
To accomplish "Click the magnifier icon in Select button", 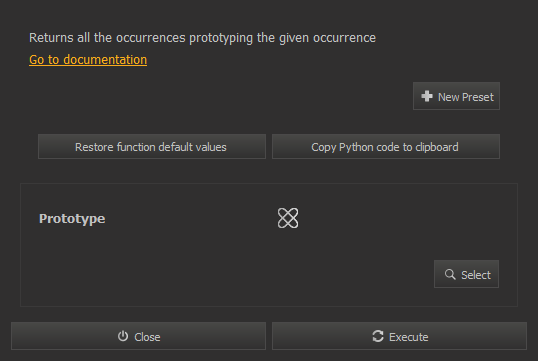I will (x=450, y=274).
